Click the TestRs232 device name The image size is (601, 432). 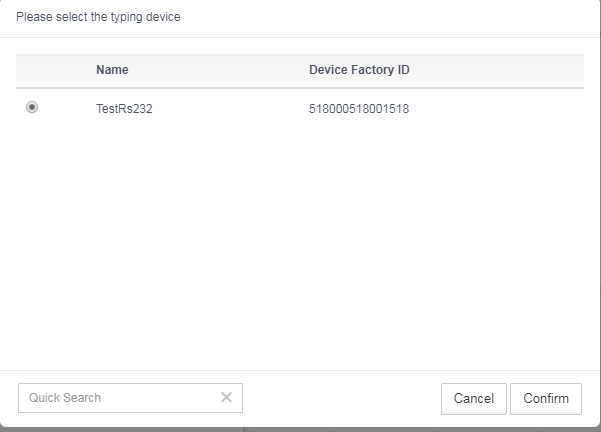click(x=124, y=109)
